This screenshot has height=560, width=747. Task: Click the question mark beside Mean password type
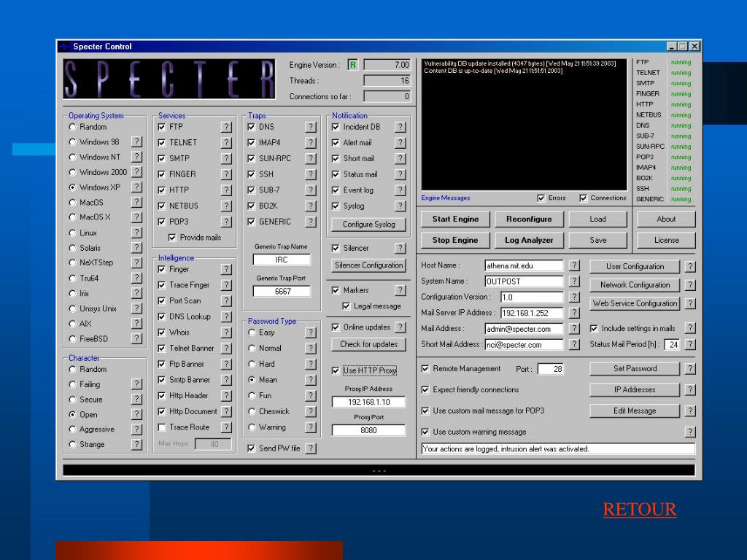click(x=311, y=379)
